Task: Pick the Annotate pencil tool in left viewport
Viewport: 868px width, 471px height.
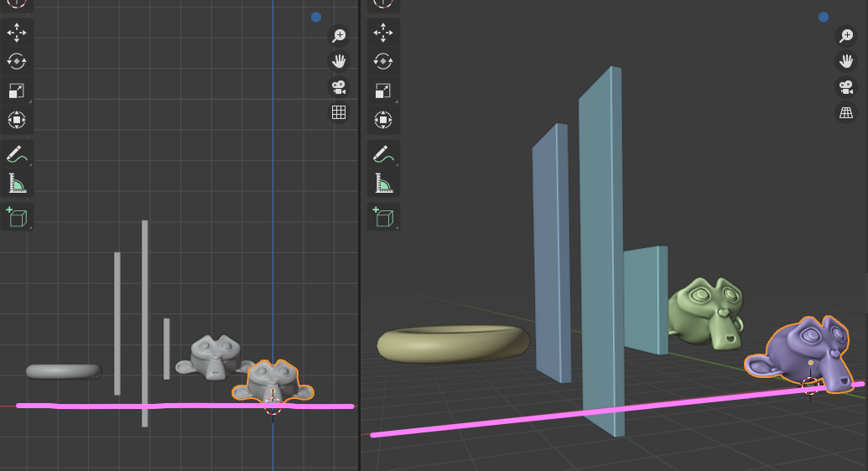Action: click(x=17, y=153)
